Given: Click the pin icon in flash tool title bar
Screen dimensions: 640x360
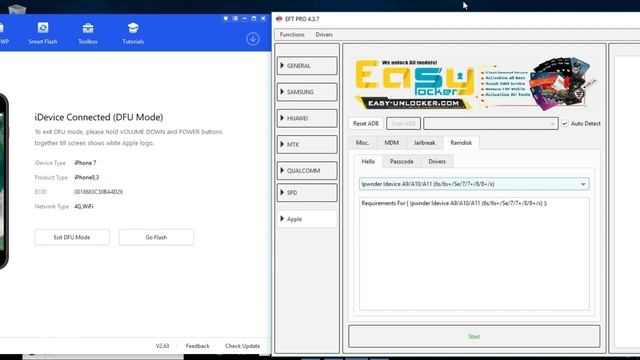Looking at the screenshot, I should tap(226, 18).
